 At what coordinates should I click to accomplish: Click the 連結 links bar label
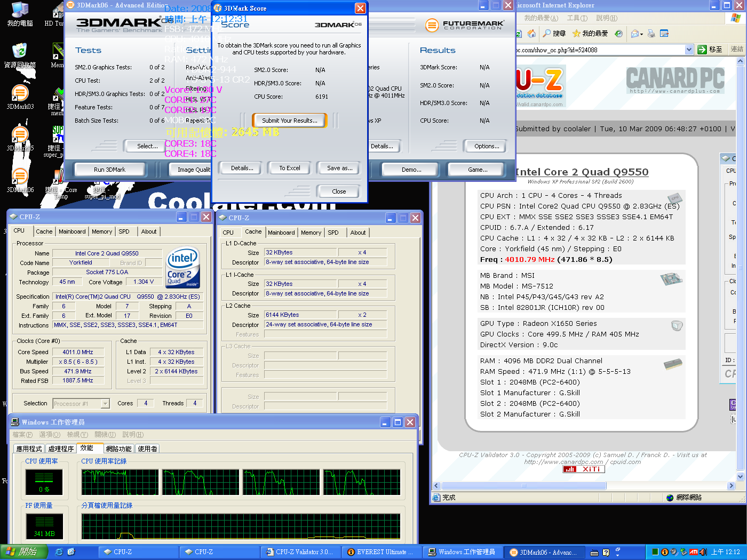[737, 49]
